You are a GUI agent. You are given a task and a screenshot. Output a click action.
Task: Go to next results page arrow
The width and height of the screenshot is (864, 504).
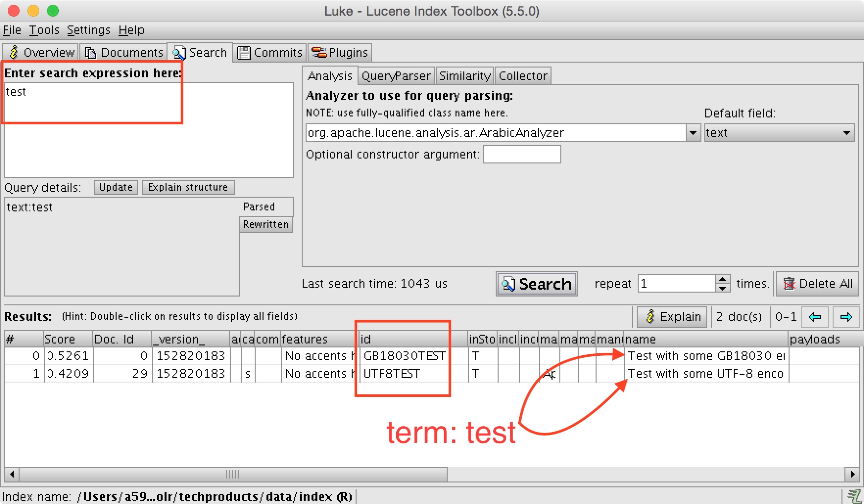click(x=846, y=317)
